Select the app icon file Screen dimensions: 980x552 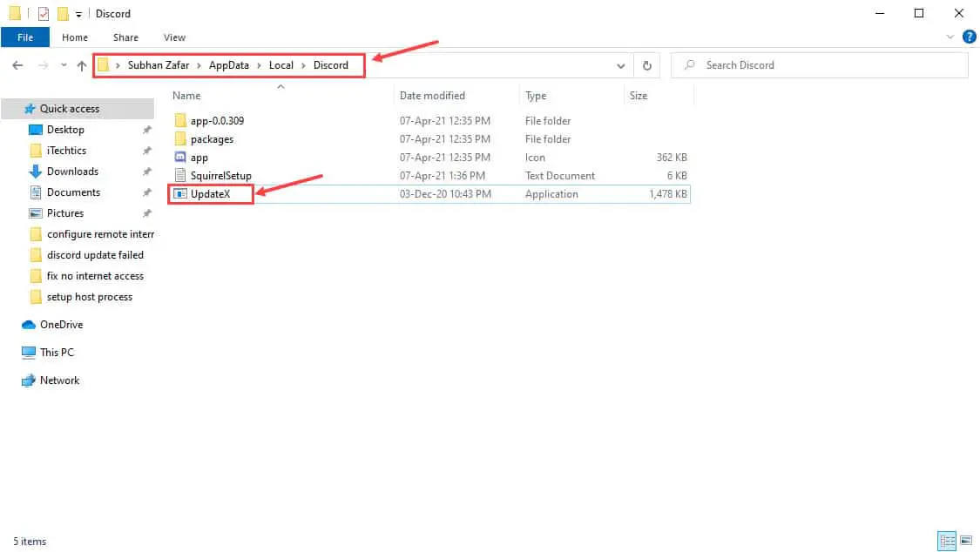(x=199, y=158)
